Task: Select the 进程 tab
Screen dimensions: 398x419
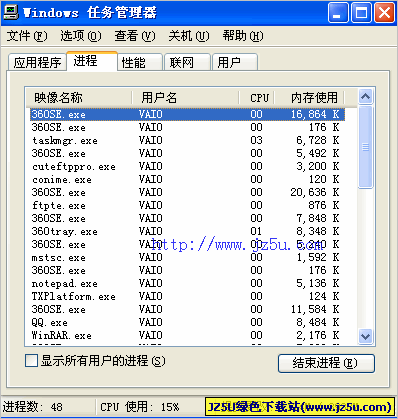Action: coord(92,61)
